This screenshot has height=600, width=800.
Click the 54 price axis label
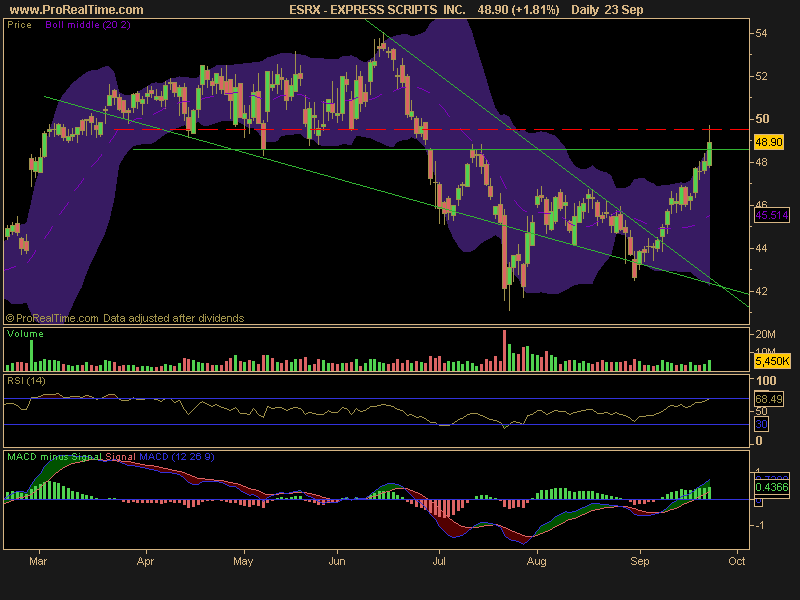[x=761, y=33]
